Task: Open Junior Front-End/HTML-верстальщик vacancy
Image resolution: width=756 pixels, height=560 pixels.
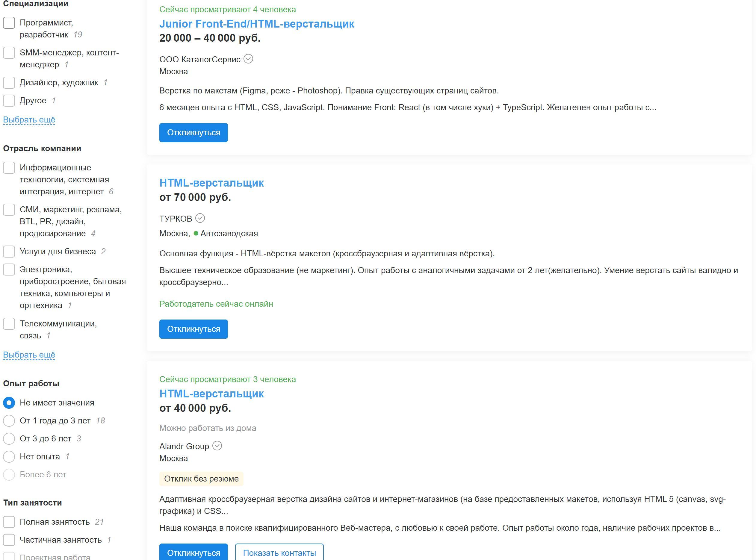Action: coord(257,24)
